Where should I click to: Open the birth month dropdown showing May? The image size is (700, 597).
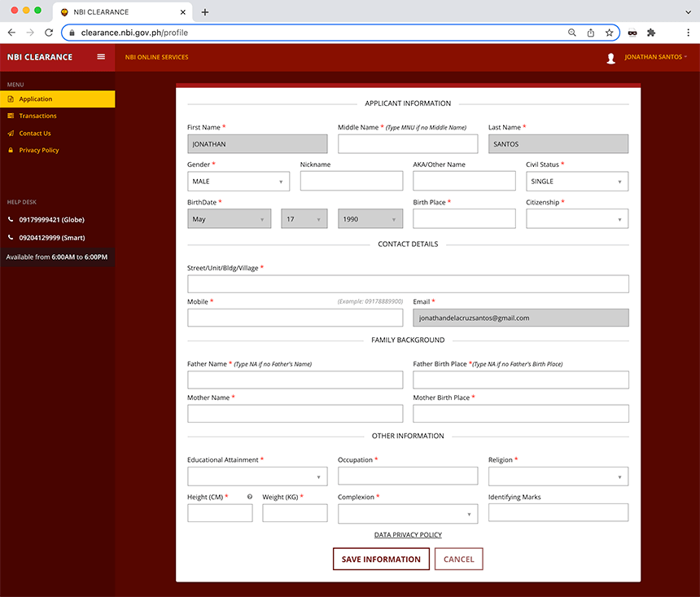coord(229,219)
